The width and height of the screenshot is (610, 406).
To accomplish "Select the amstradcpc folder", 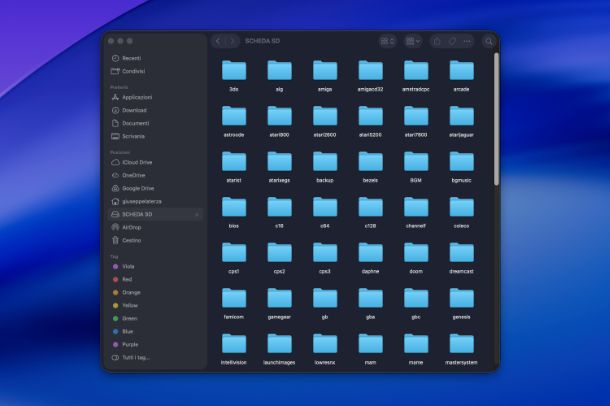I will (416, 75).
